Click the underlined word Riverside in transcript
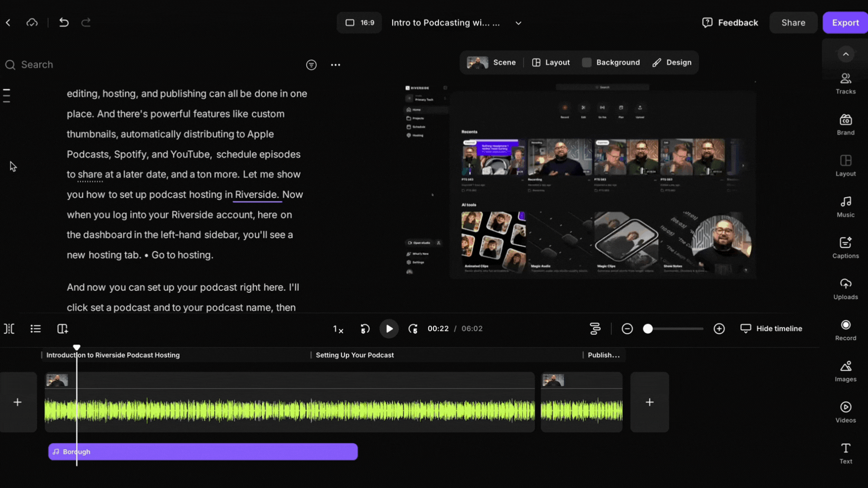The width and height of the screenshot is (868, 488). (x=257, y=195)
